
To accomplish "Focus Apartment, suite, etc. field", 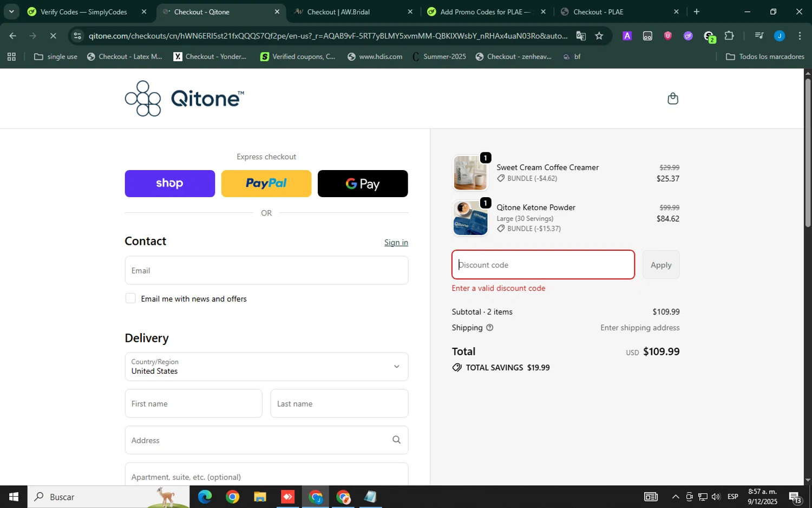I will pyautogui.click(x=266, y=474).
